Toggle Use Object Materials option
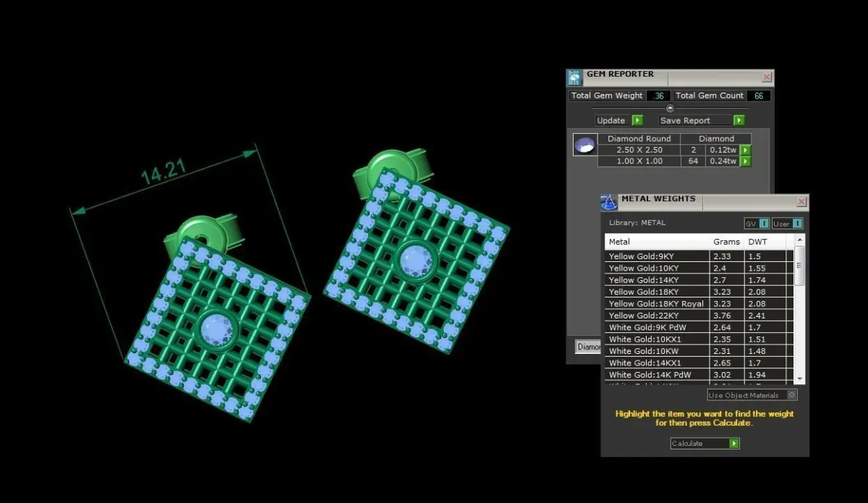 coord(752,395)
